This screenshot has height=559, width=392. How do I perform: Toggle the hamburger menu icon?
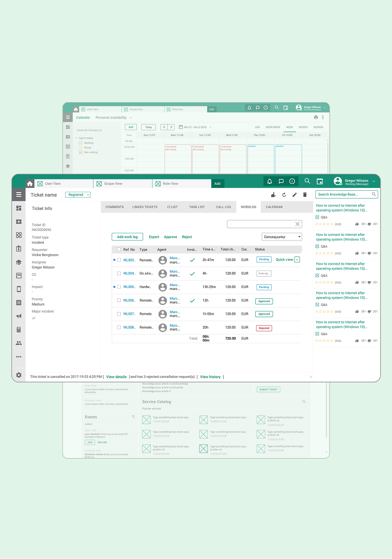click(19, 194)
